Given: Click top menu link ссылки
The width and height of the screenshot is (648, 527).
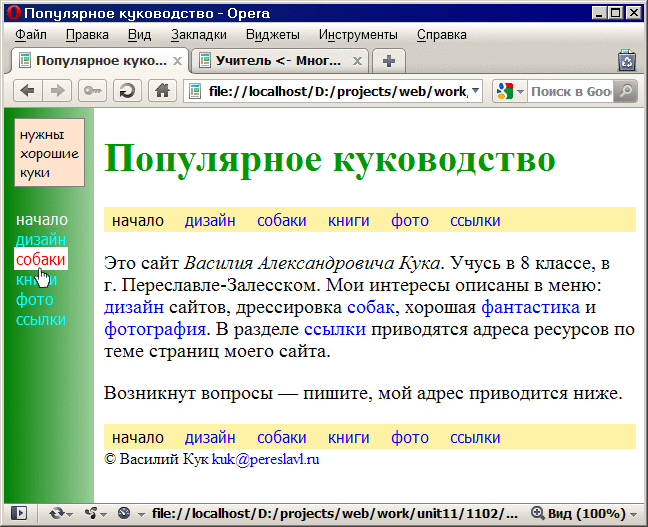Looking at the screenshot, I should pos(475,220).
